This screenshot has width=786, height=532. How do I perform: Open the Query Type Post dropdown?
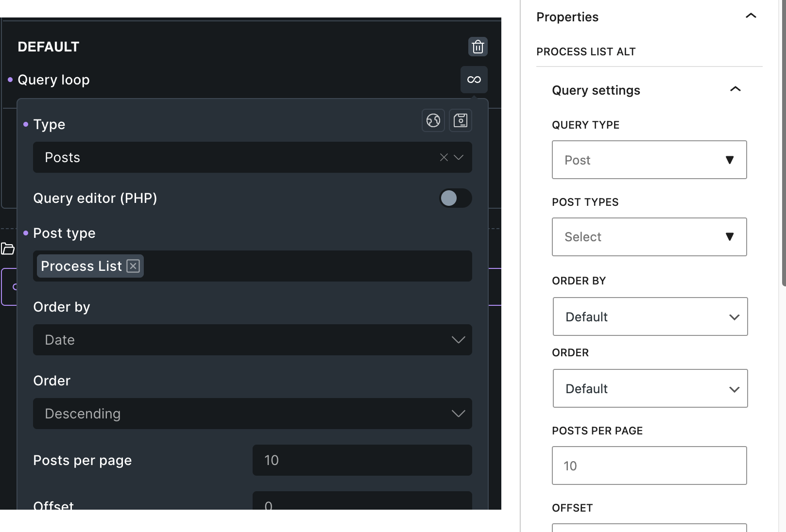pyautogui.click(x=649, y=160)
